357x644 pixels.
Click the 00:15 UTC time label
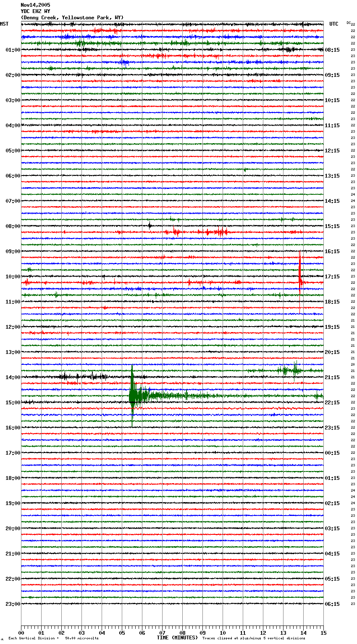pyautogui.click(x=332, y=453)
